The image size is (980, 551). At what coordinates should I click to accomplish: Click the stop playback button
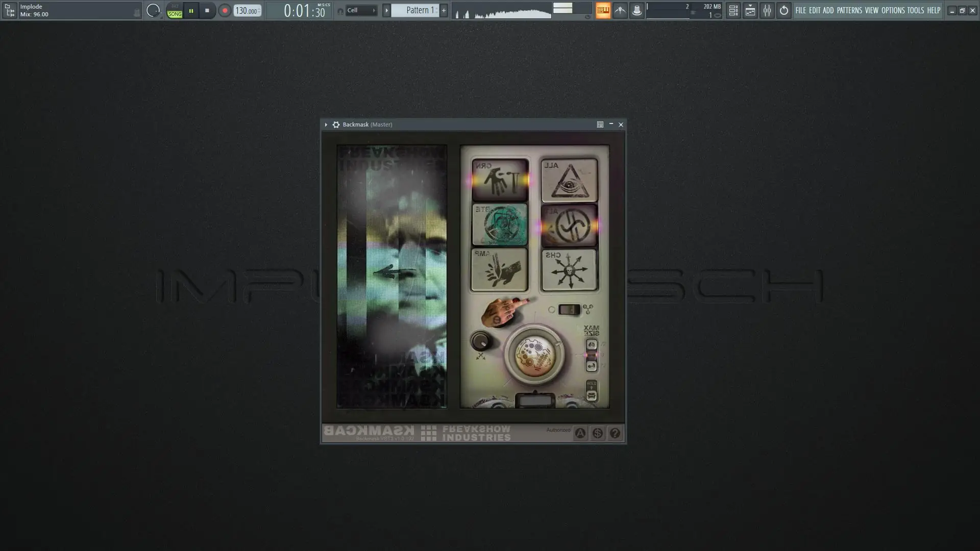pos(207,10)
